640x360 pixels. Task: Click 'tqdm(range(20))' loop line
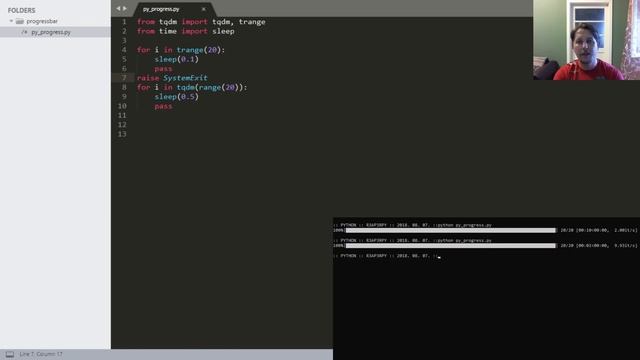tap(192, 87)
